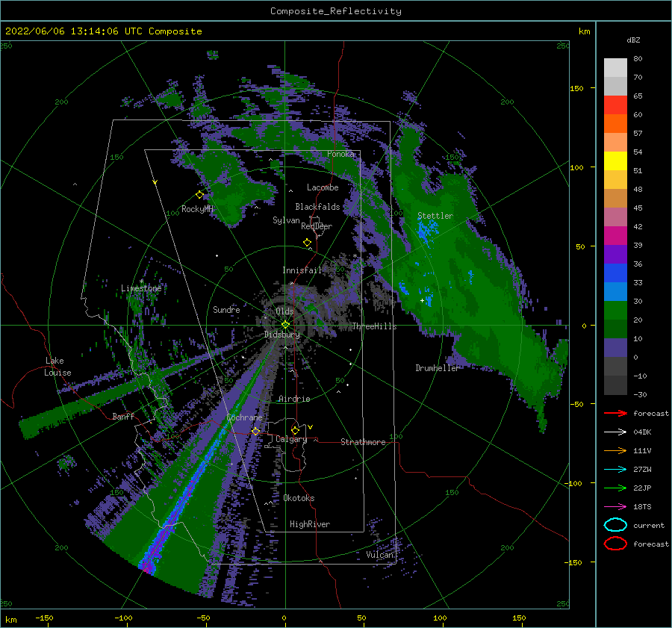Click the red forecast ellipse icon

[x=615, y=544]
